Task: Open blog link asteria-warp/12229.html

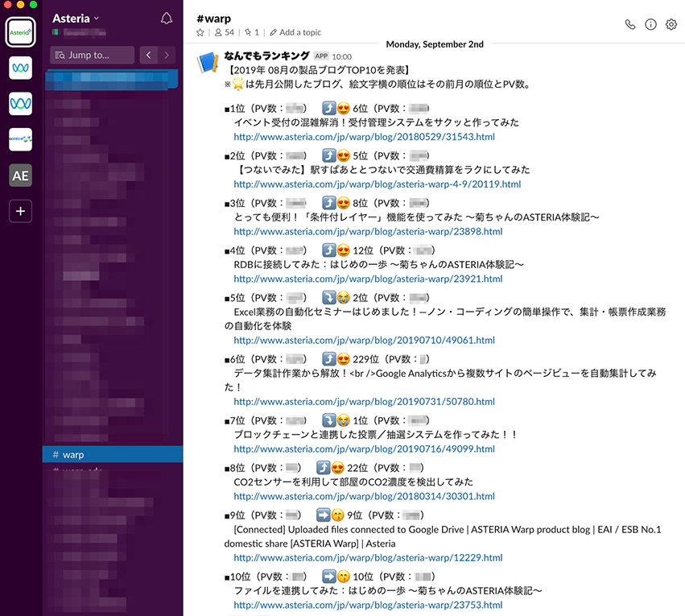Action: pyautogui.click(x=369, y=558)
